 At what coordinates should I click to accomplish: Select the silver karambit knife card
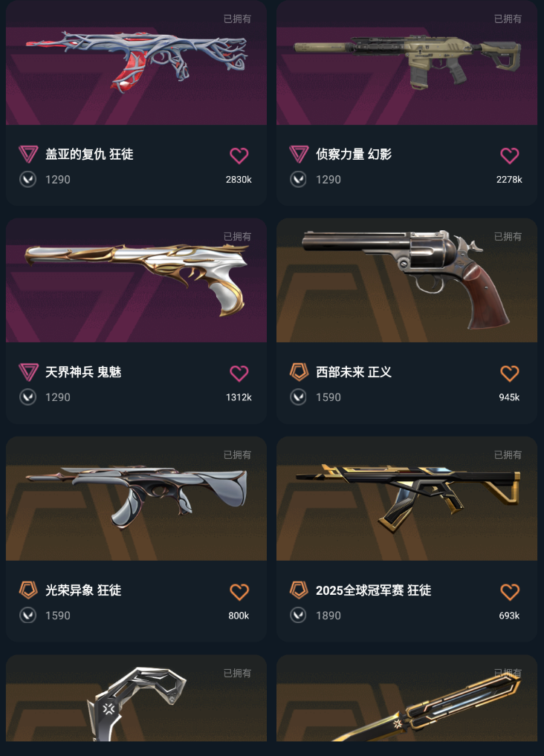(136, 698)
